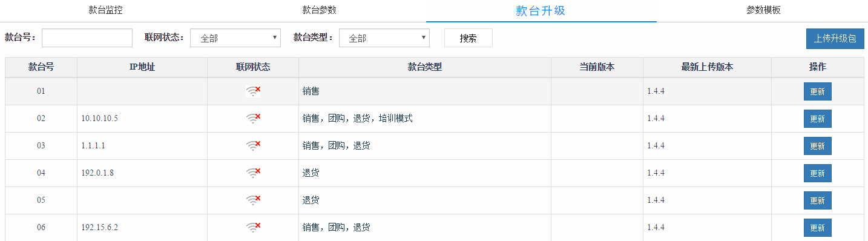Click the 最新上传版本 column header
The height and width of the screenshot is (241, 868).
coord(707,67)
